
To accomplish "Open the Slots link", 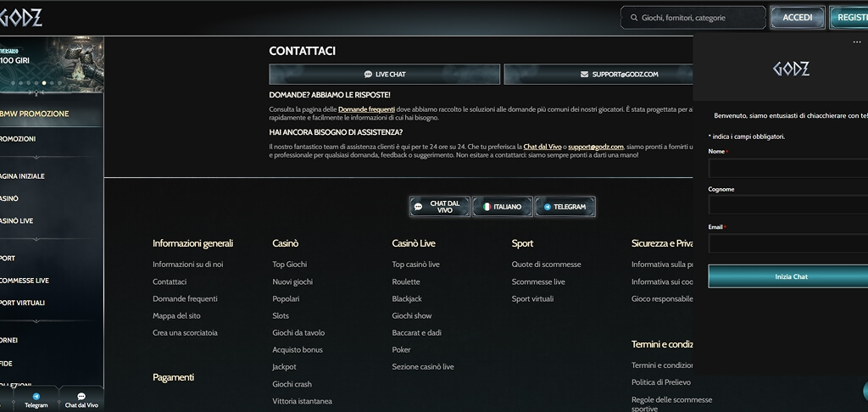I will [x=281, y=315].
